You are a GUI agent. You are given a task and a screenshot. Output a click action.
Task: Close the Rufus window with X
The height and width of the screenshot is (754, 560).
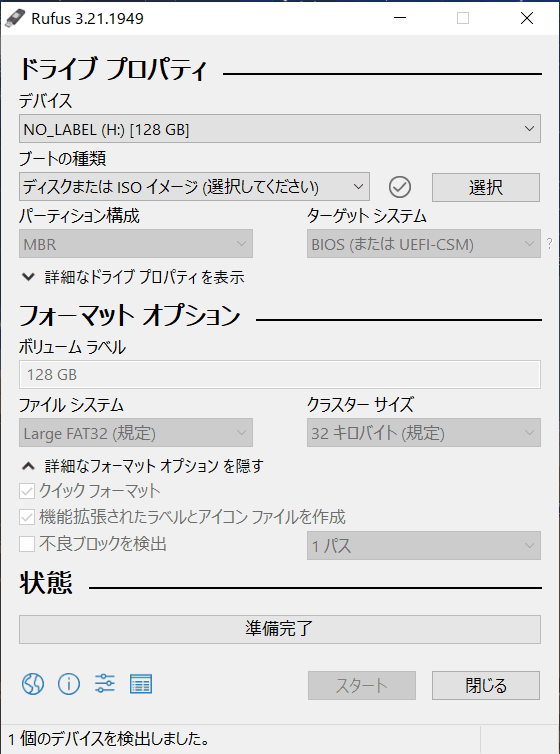point(527,18)
